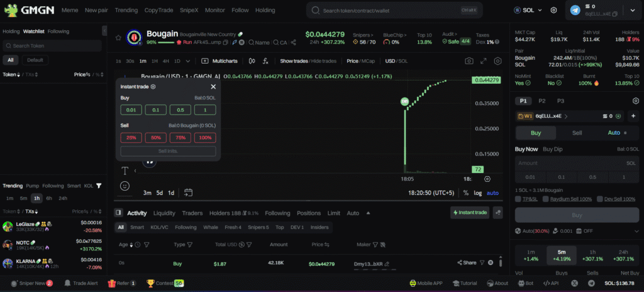The height and width of the screenshot is (292, 644).
Task: Click the green deposit icon near W1
Action: (619, 116)
